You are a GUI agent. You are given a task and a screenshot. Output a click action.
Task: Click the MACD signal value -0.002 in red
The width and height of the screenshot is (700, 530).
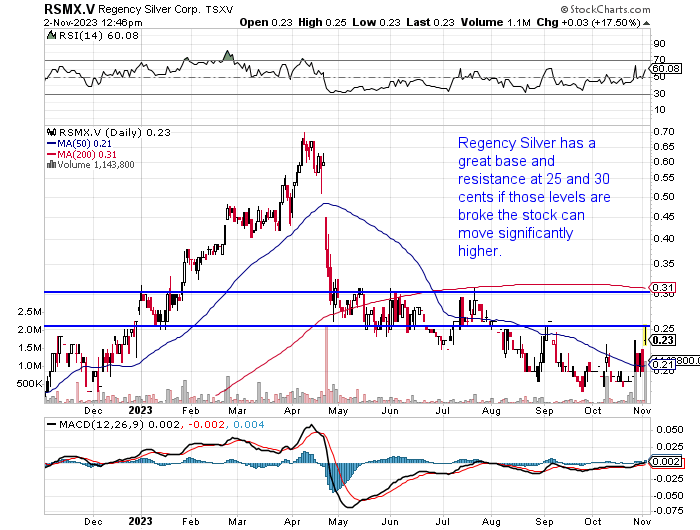coord(206,425)
